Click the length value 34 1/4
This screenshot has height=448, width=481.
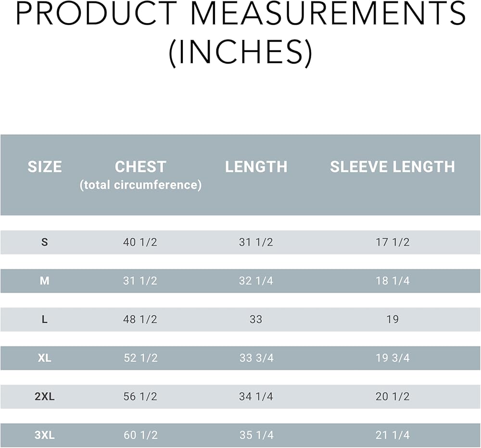point(256,397)
